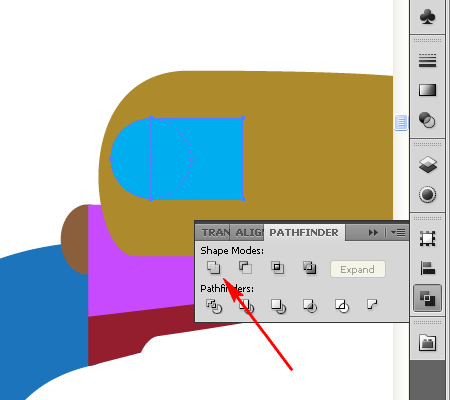
Task: Collapse panel with double-arrow icon
Action: click(x=373, y=232)
